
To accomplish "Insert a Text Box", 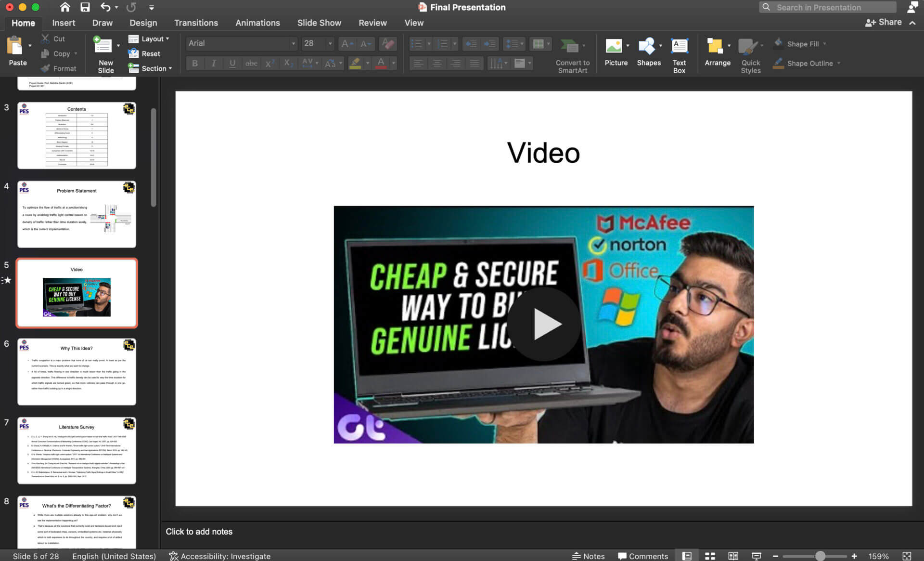I will pos(679,55).
